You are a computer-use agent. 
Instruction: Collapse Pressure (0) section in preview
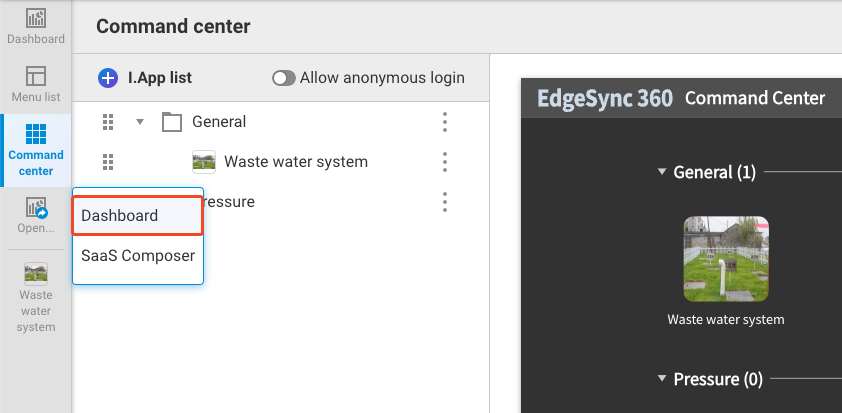click(662, 380)
